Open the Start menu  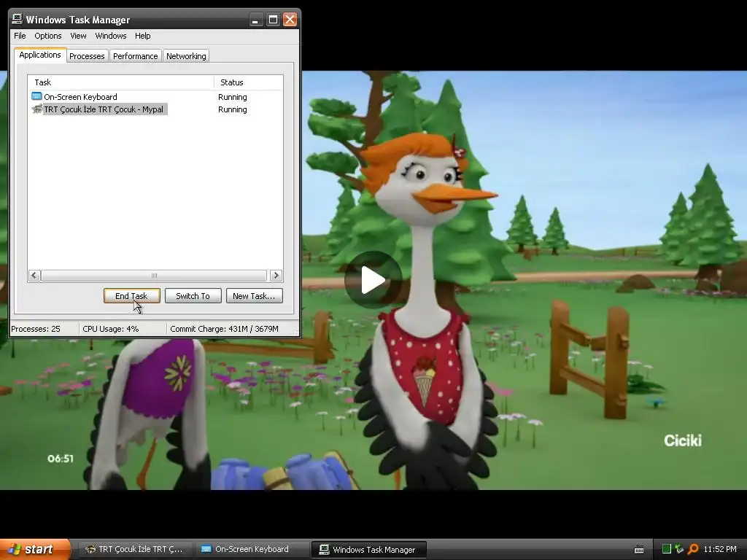coord(34,549)
